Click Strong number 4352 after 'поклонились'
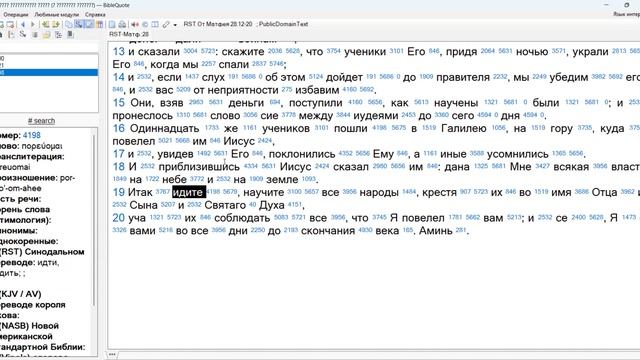Screen dimensions: 640x360 click(345, 153)
